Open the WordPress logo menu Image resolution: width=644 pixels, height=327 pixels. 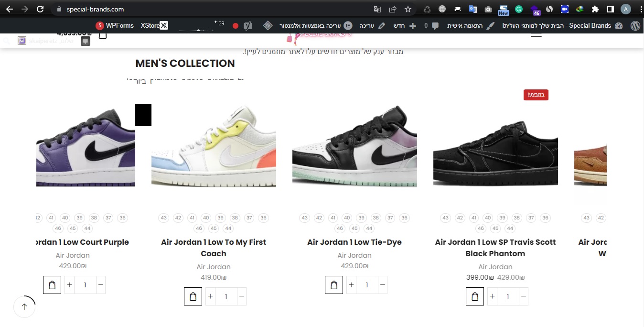point(635,26)
